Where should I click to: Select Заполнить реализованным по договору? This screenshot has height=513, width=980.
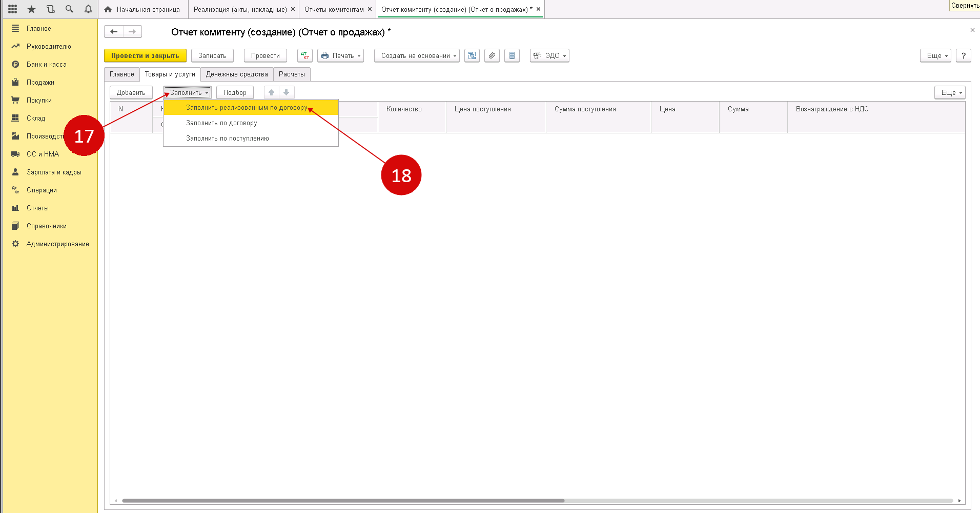coord(247,108)
